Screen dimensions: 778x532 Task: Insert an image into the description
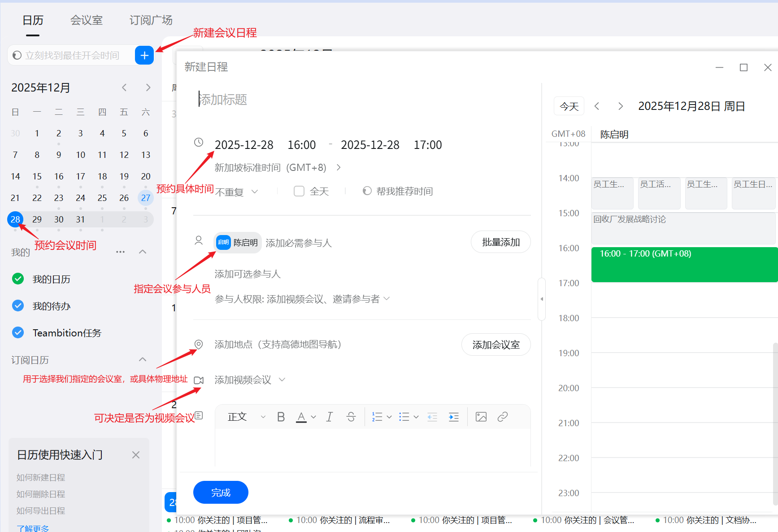coord(481,417)
